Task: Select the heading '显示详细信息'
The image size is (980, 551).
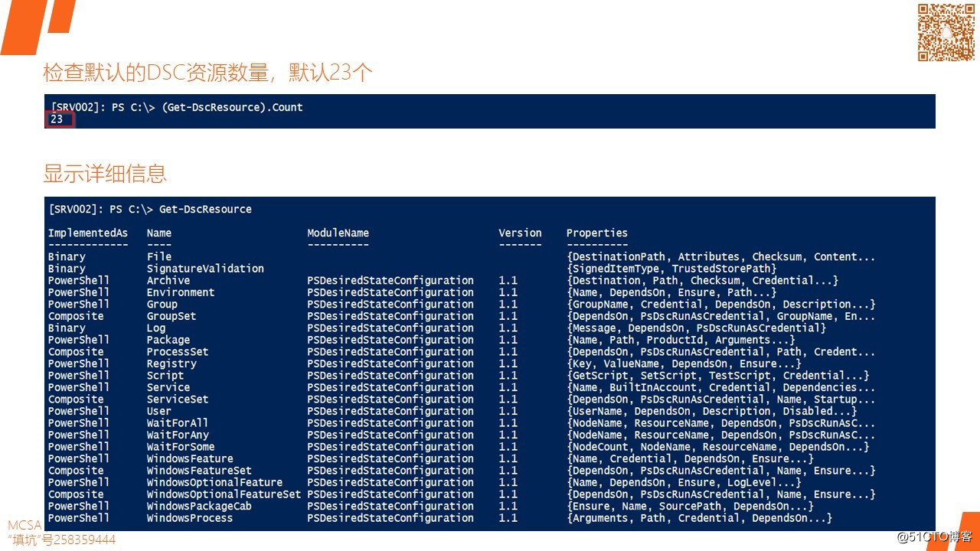Action: pos(105,174)
